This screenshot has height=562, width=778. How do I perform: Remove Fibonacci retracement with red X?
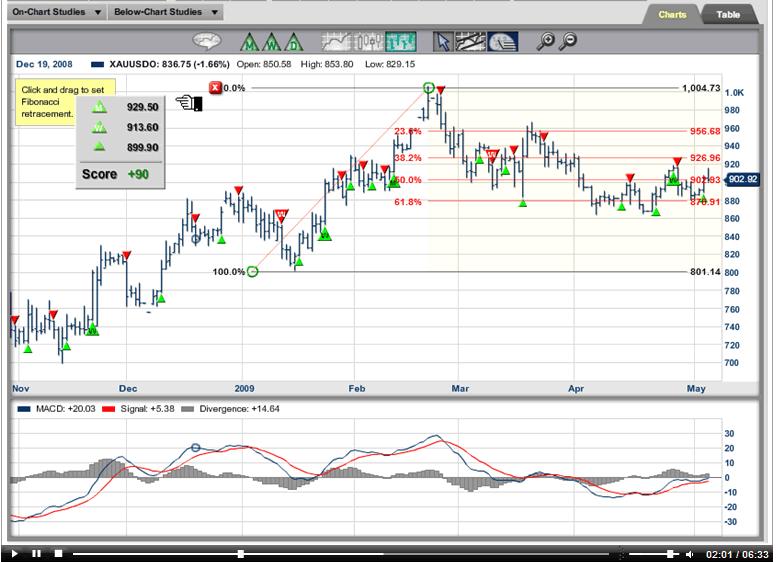[215, 88]
